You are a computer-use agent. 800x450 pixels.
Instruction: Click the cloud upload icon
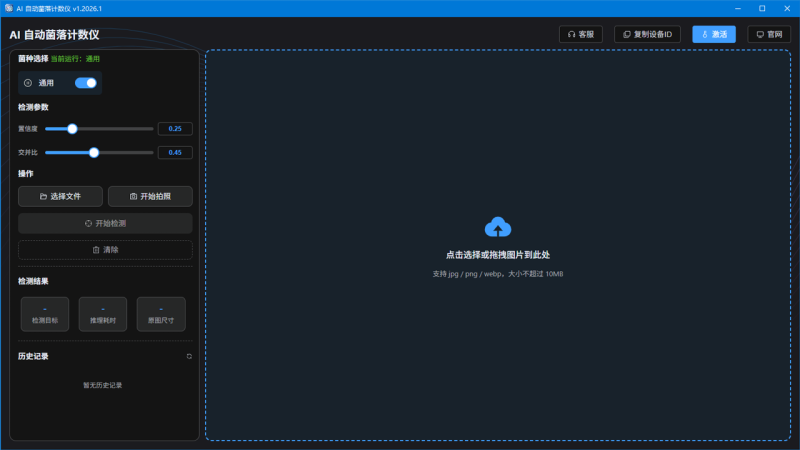pyautogui.click(x=498, y=228)
